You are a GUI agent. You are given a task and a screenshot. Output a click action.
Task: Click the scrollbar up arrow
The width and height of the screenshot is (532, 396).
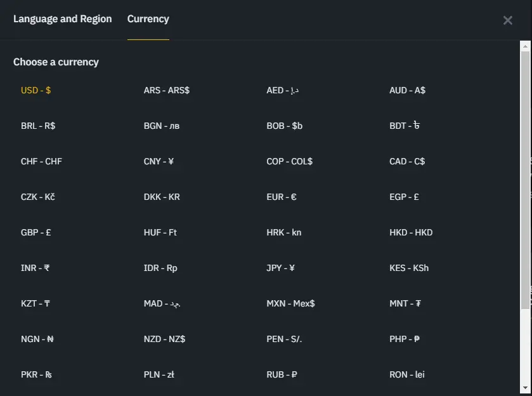click(525, 46)
